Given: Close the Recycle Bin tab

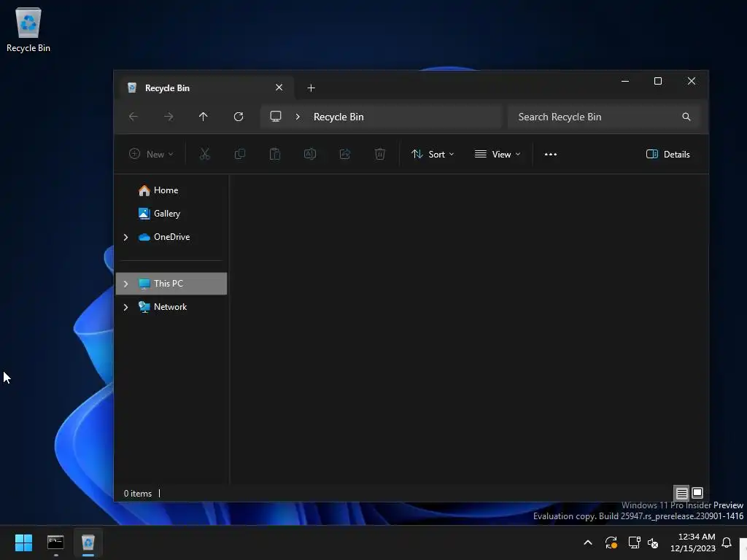Looking at the screenshot, I should pyautogui.click(x=279, y=87).
